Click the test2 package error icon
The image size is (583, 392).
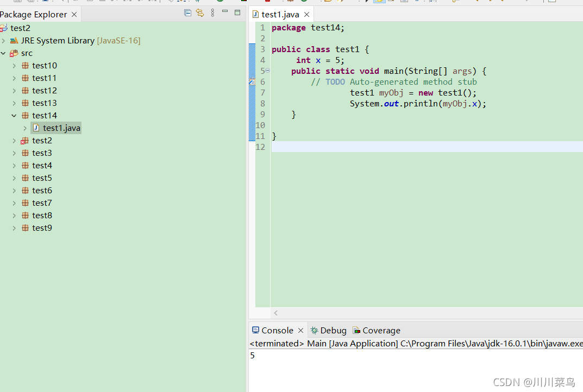(24, 141)
